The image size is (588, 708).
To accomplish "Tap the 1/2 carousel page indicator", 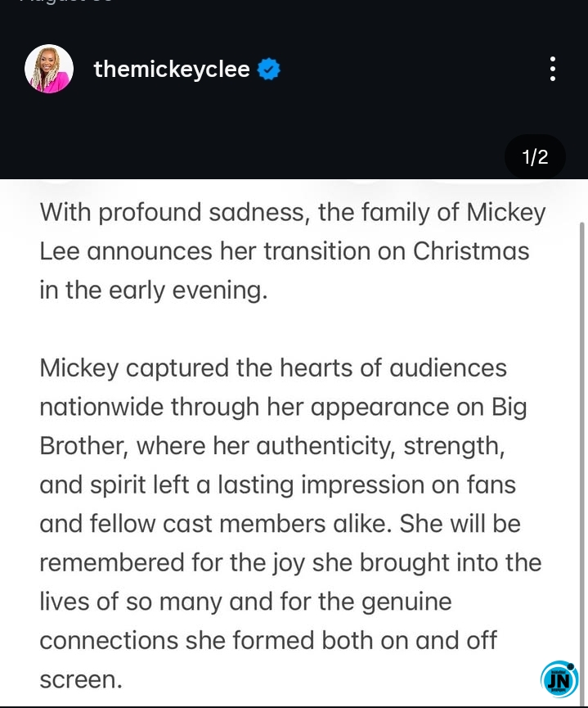I will tap(535, 157).
